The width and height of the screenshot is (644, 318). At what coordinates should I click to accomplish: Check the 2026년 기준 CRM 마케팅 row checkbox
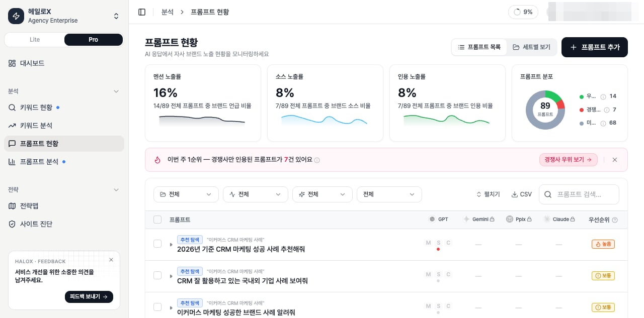[x=157, y=244]
